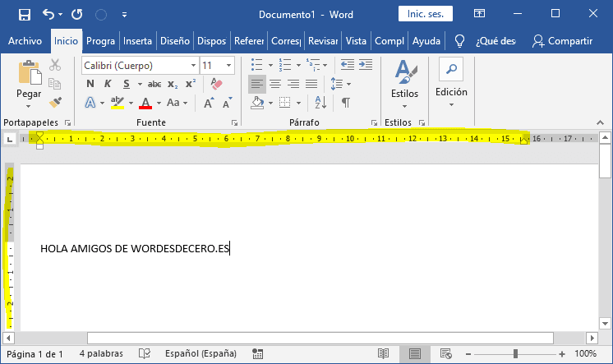
Task: Click the Español (España) language indicator
Action: [x=200, y=354]
